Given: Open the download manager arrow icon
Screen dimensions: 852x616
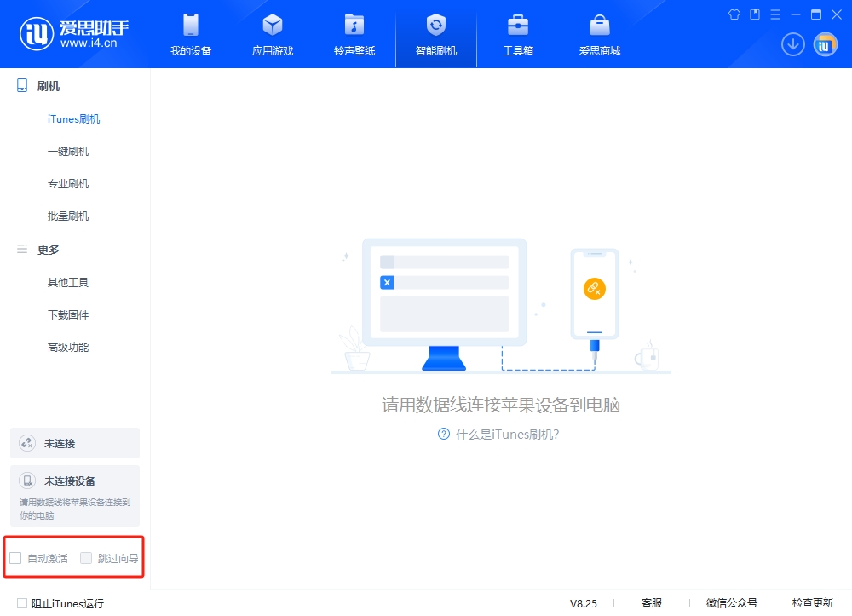Looking at the screenshot, I should coord(792,43).
